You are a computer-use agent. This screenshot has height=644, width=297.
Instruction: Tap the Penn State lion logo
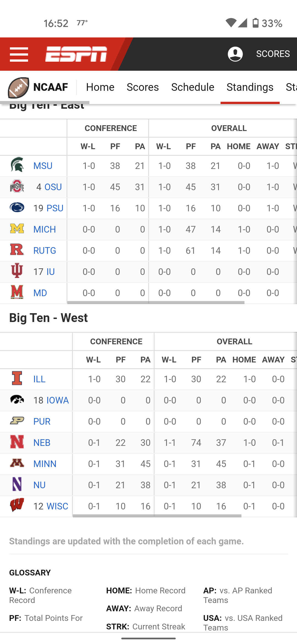tap(17, 208)
